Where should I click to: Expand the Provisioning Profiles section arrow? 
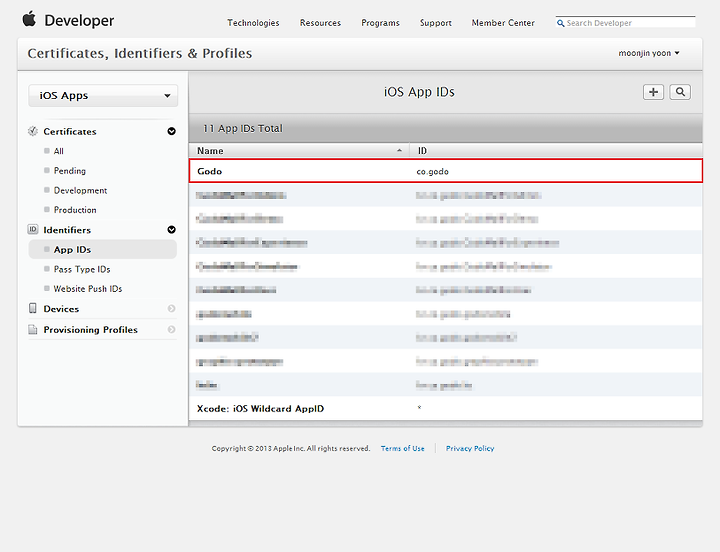pyautogui.click(x=171, y=329)
